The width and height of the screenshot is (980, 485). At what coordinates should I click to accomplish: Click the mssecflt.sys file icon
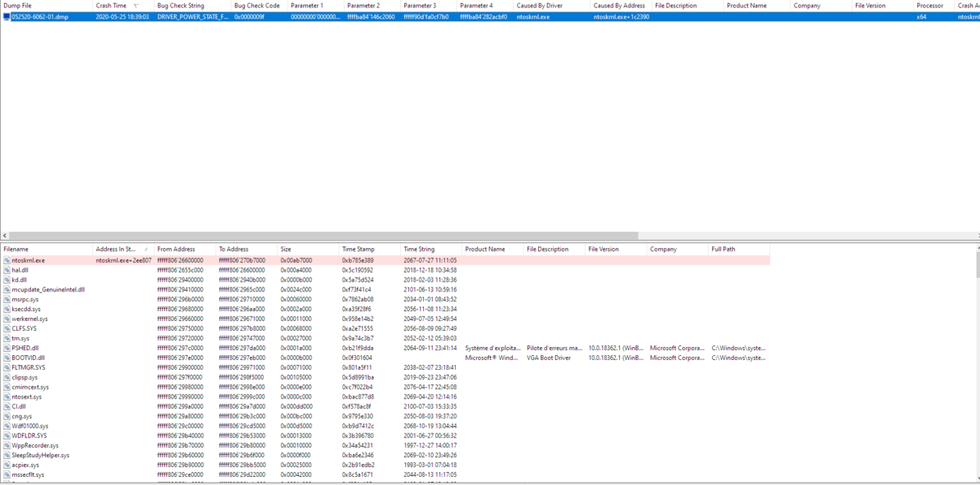coord(7,474)
